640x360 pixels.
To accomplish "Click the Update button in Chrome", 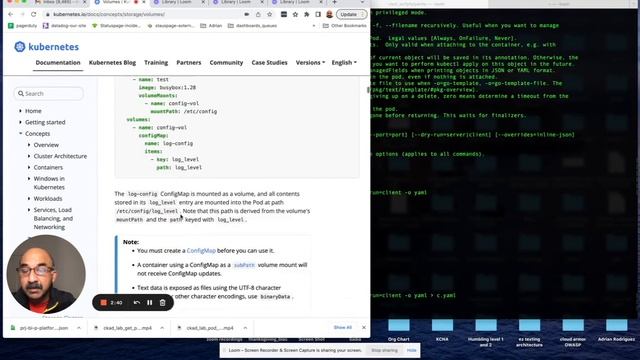I will (x=351, y=14).
